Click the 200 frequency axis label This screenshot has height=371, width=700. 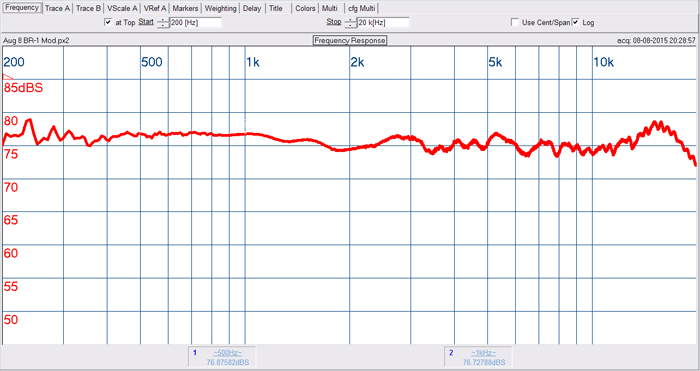[14, 63]
